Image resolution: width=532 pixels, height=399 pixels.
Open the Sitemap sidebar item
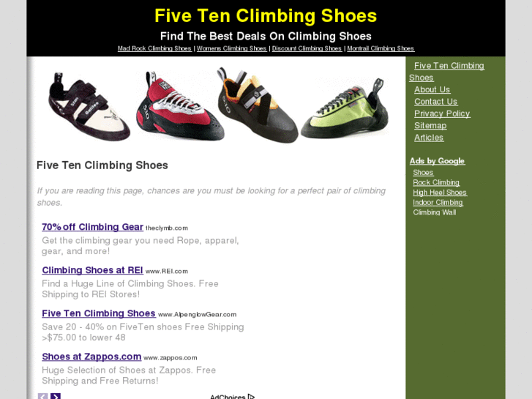tap(430, 126)
